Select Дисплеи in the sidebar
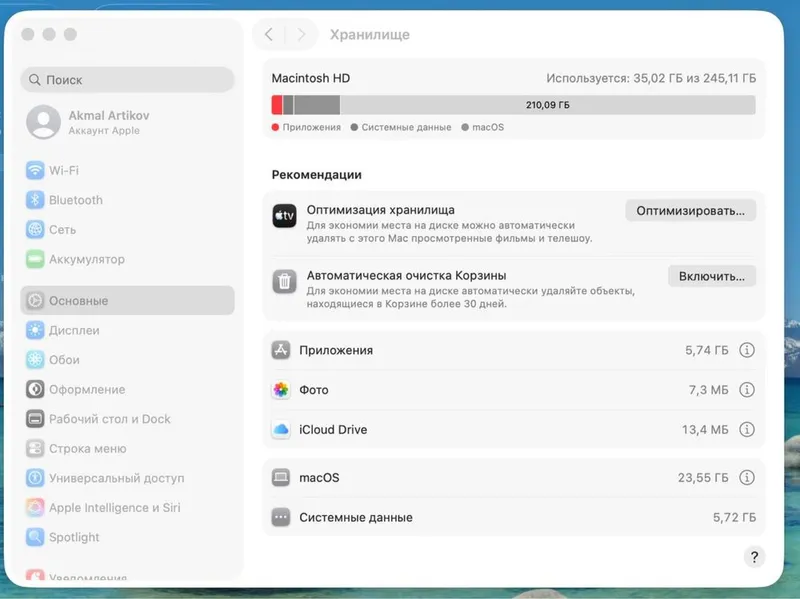 [128, 331]
